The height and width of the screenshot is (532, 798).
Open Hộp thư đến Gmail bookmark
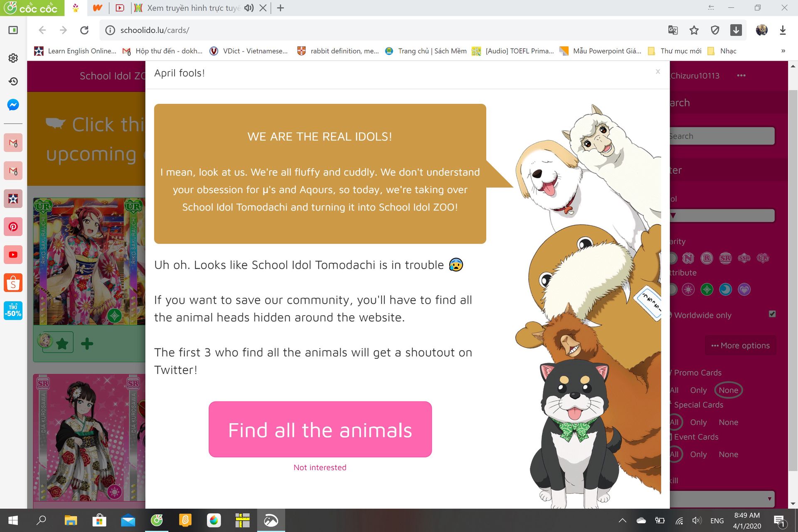point(163,51)
